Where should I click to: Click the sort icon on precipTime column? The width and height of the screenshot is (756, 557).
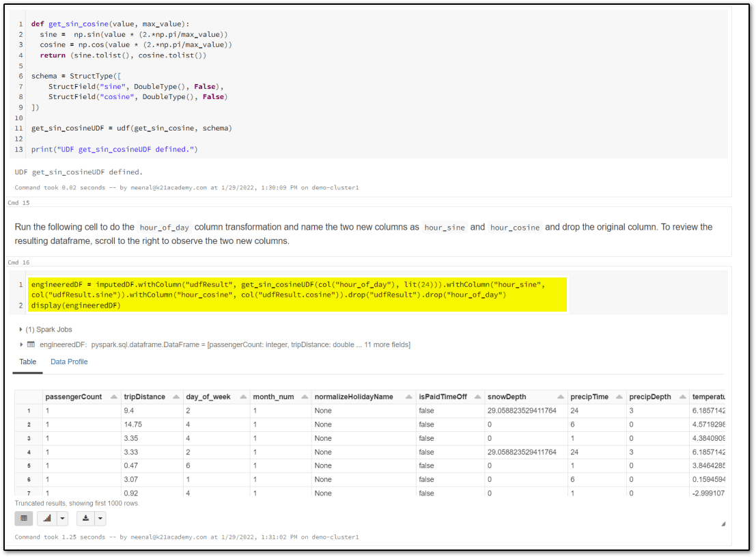618,396
